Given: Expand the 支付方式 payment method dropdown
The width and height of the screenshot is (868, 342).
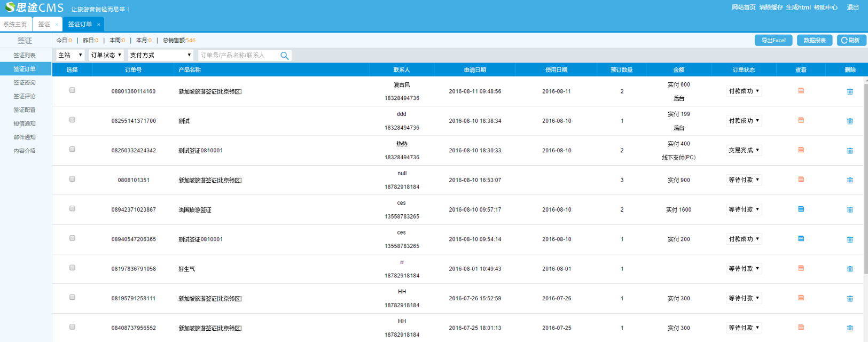Looking at the screenshot, I should click(160, 55).
